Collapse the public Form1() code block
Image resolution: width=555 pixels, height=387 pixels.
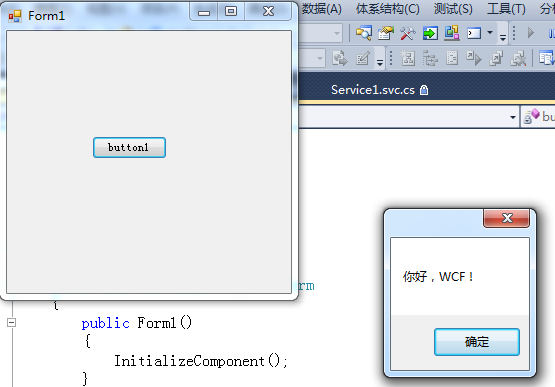click(x=12, y=322)
